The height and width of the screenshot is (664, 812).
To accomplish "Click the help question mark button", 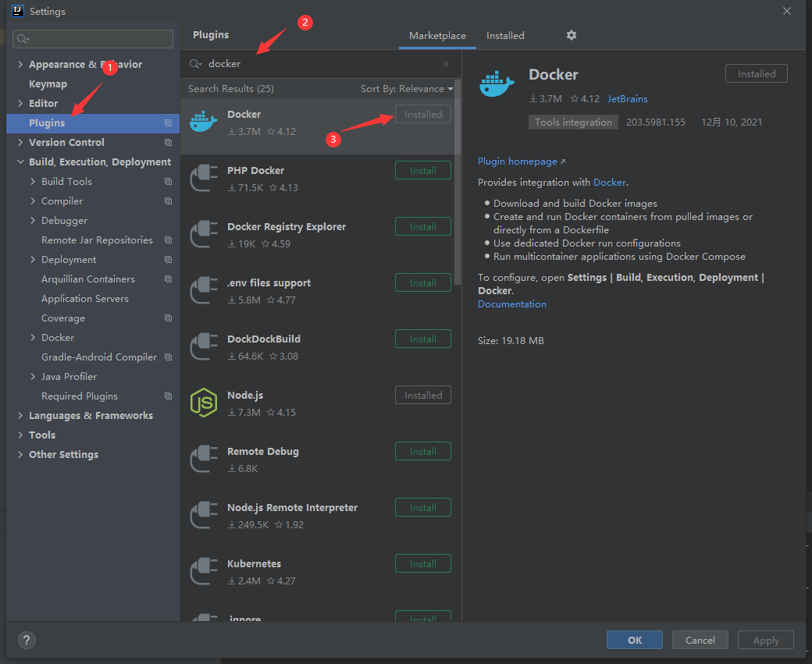I will click(27, 640).
